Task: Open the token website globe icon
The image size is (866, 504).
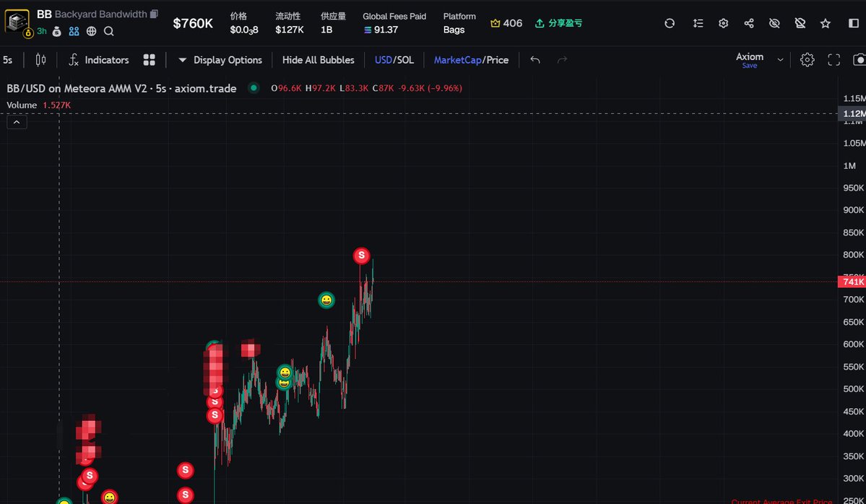Action: click(92, 32)
